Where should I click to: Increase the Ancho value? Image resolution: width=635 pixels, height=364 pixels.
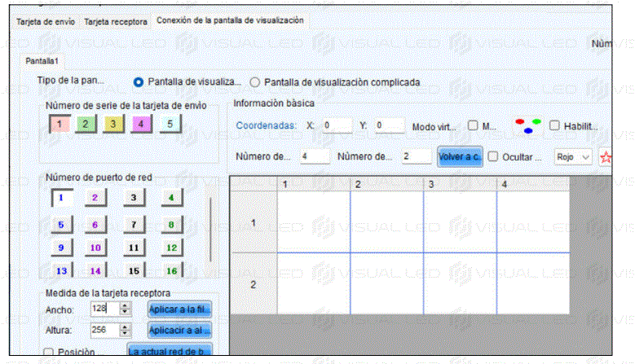tap(126, 306)
